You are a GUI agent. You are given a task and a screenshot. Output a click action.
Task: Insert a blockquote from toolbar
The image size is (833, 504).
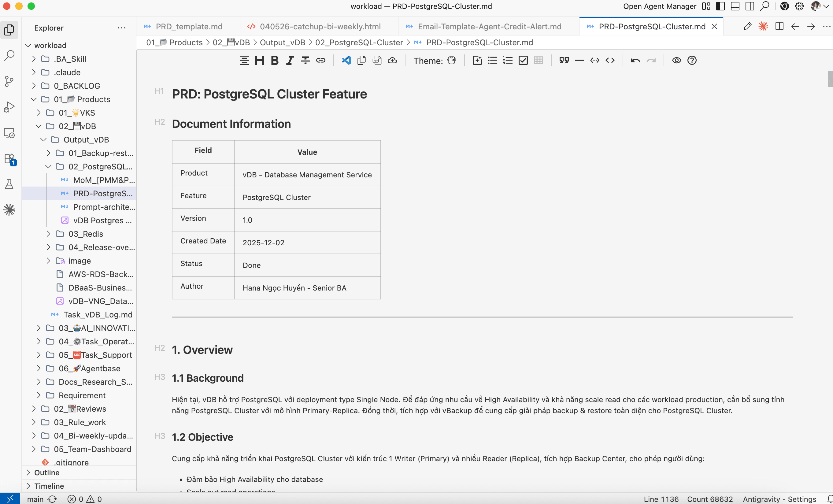pos(564,61)
